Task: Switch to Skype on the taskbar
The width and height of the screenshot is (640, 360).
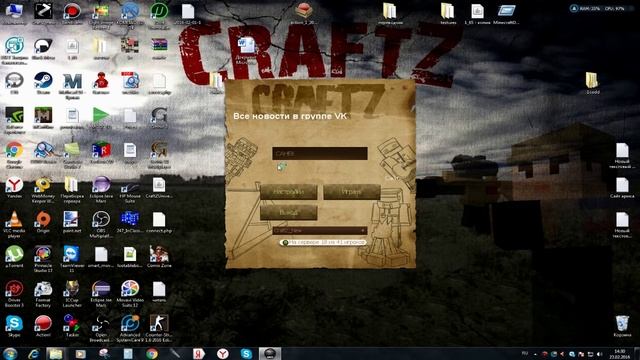Action: tap(246, 353)
